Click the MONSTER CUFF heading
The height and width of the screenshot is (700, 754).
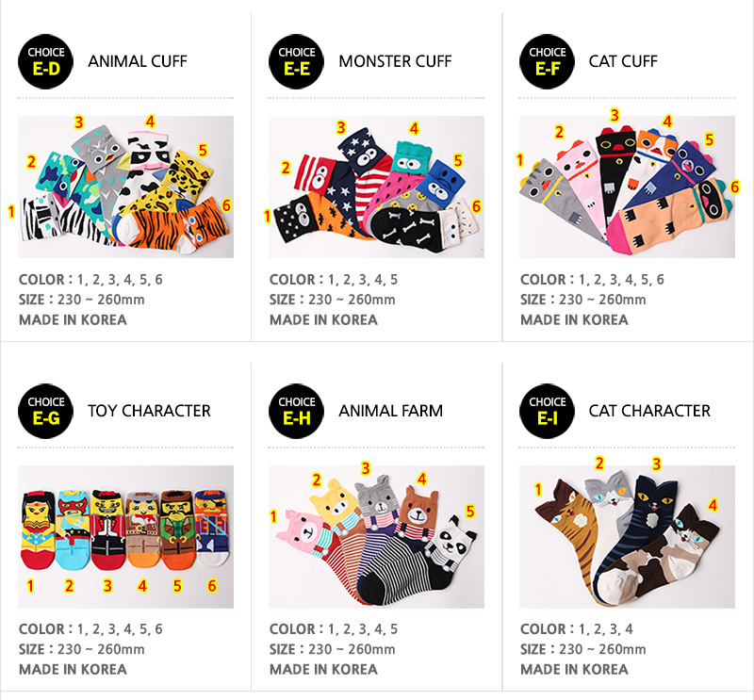tap(395, 61)
